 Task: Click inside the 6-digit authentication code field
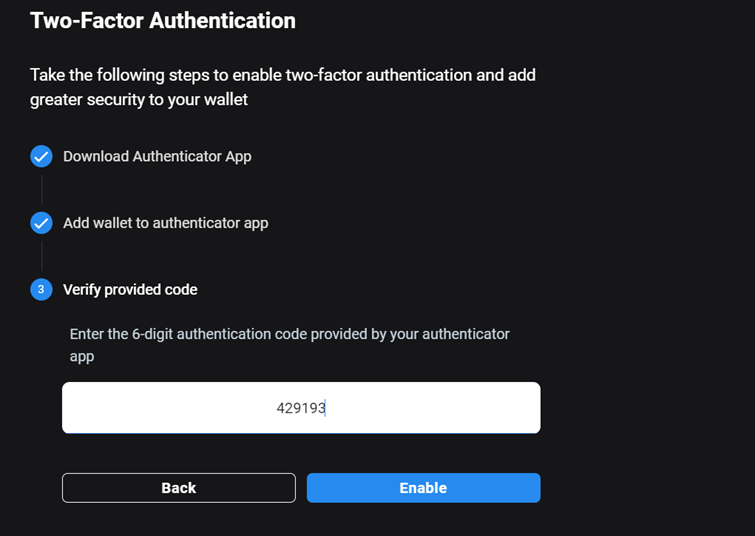(301, 408)
